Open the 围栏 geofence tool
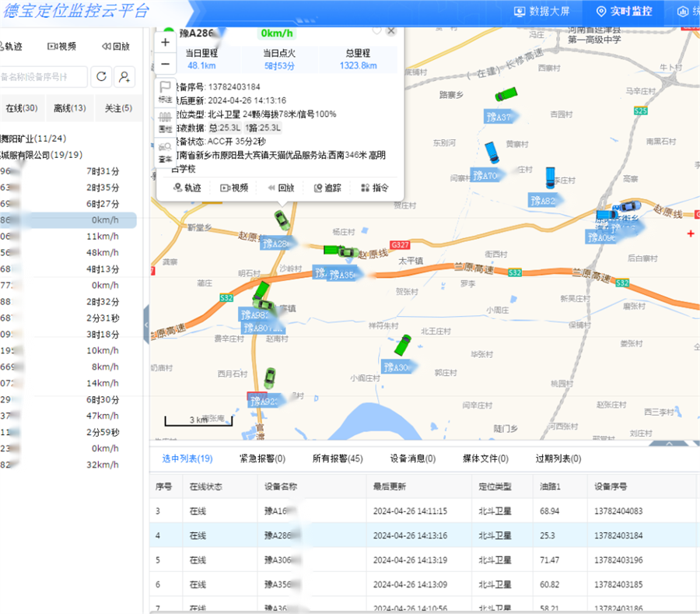Viewport: 700px width, 614px height. (x=165, y=120)
